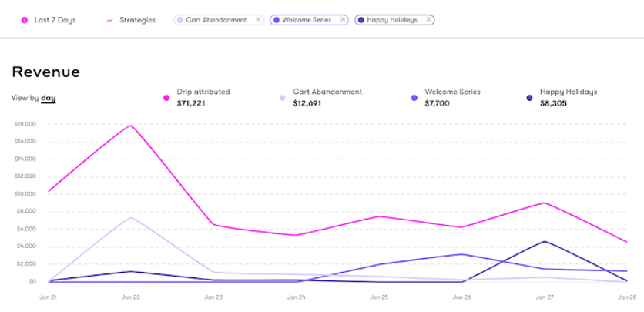
Task: Click the $12,691 Cart Abandonment total
Action: tap(307, 104)
